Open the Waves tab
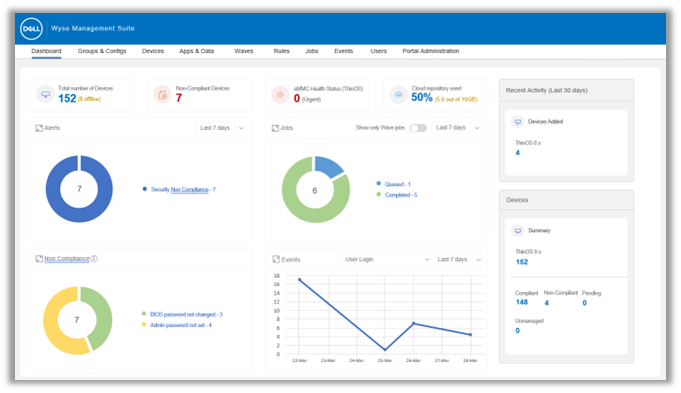Screen dimensions: 681x393 pyautogui.click(x=244, y=51)
